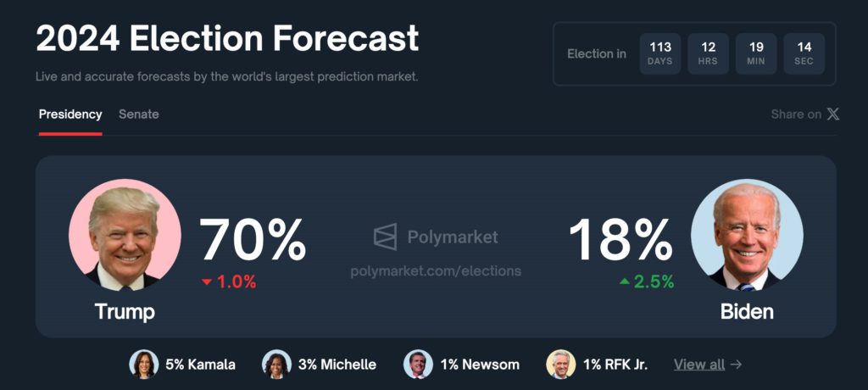The height and width of the screenshot is (390, 868).
Task: Click the 70% Trump odds figure
Action: (x=253, y=240)
